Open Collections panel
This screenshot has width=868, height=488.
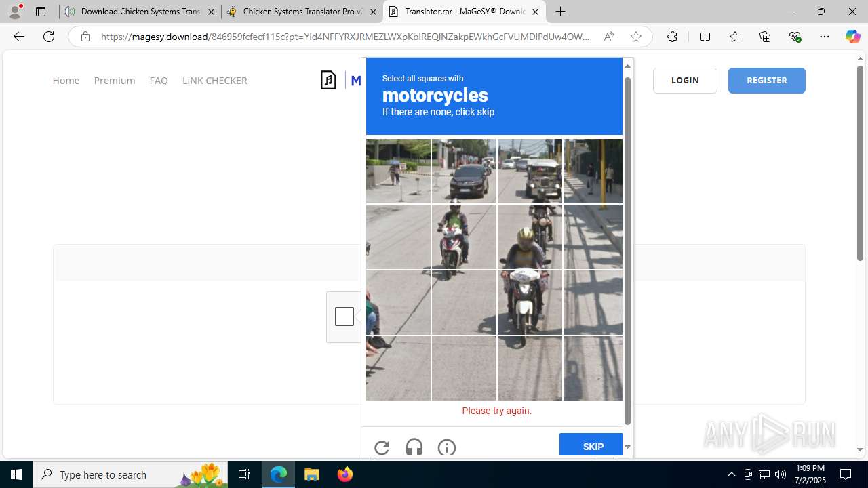765,37
